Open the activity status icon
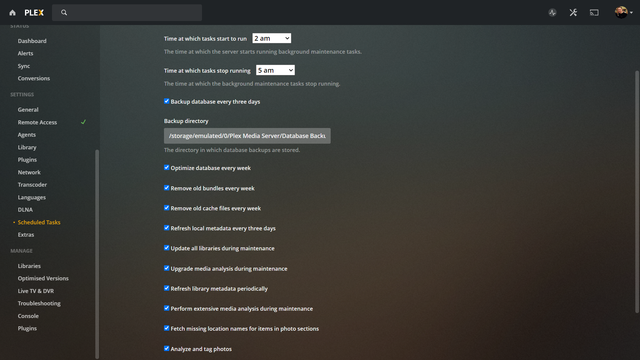 click(x=552, y=13)
